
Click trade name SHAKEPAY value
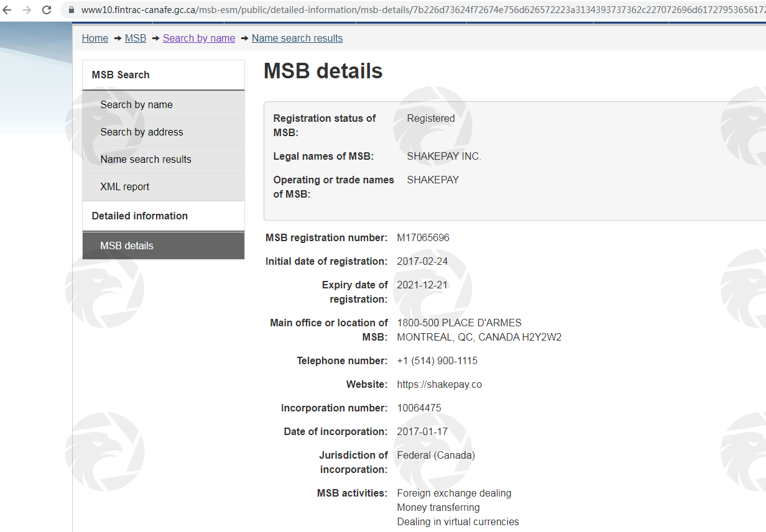[x=433, y=180]
